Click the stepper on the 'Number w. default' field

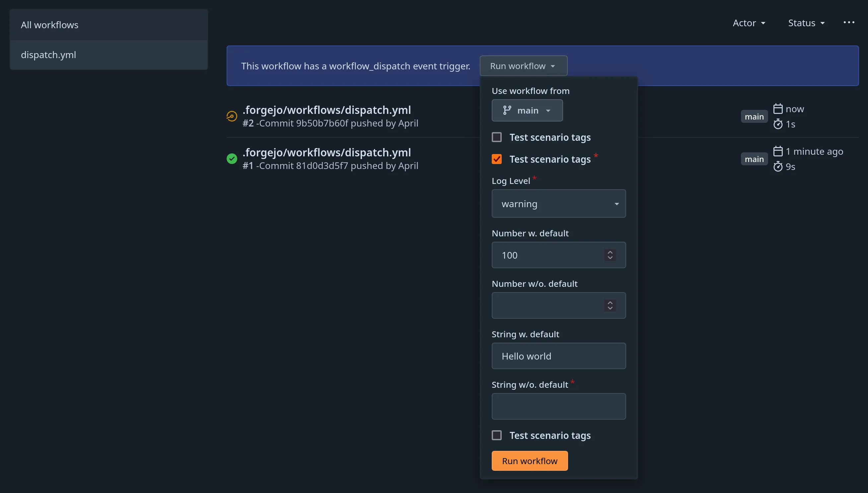coord(610,255)
